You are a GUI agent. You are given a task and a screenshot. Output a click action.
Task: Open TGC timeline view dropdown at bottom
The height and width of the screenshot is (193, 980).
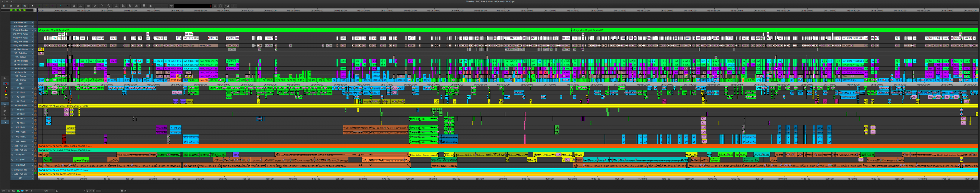[x=46, y=191]
